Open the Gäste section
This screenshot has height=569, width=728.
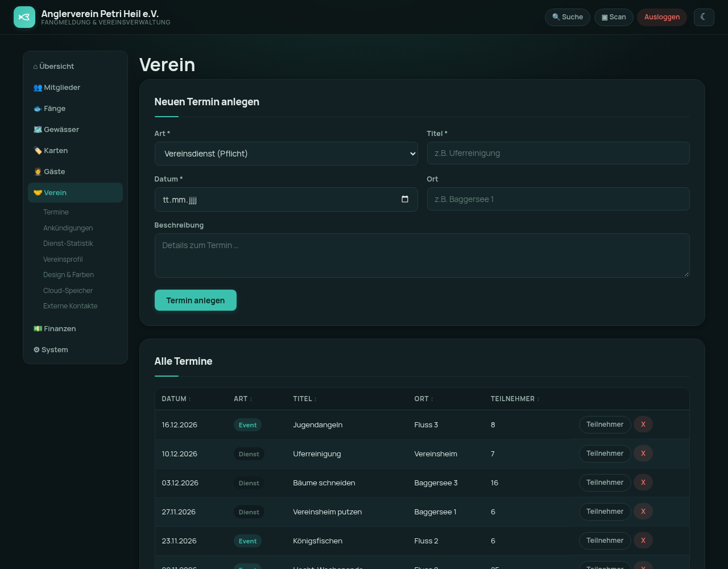[x=75, y=172]
